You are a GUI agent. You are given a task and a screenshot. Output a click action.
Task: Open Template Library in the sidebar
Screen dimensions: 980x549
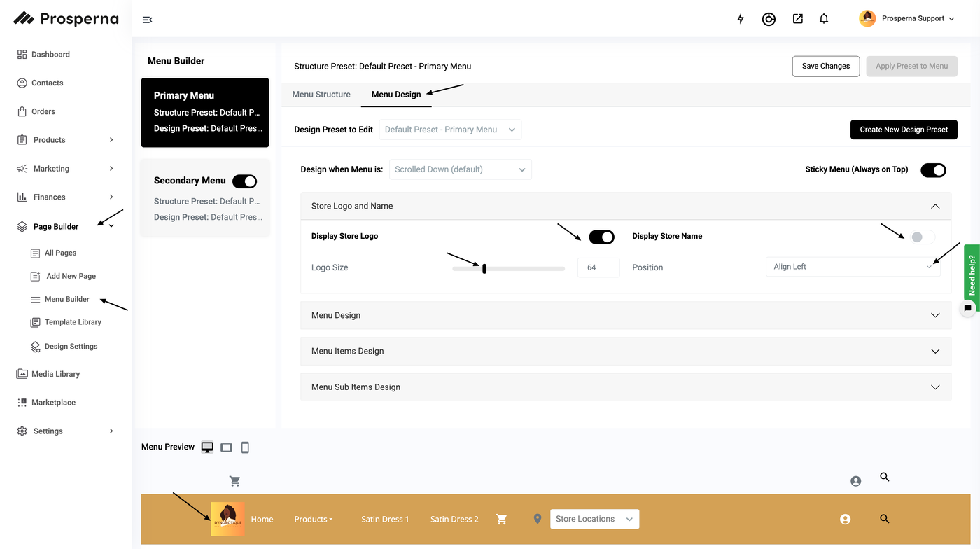tap(66, 322)
